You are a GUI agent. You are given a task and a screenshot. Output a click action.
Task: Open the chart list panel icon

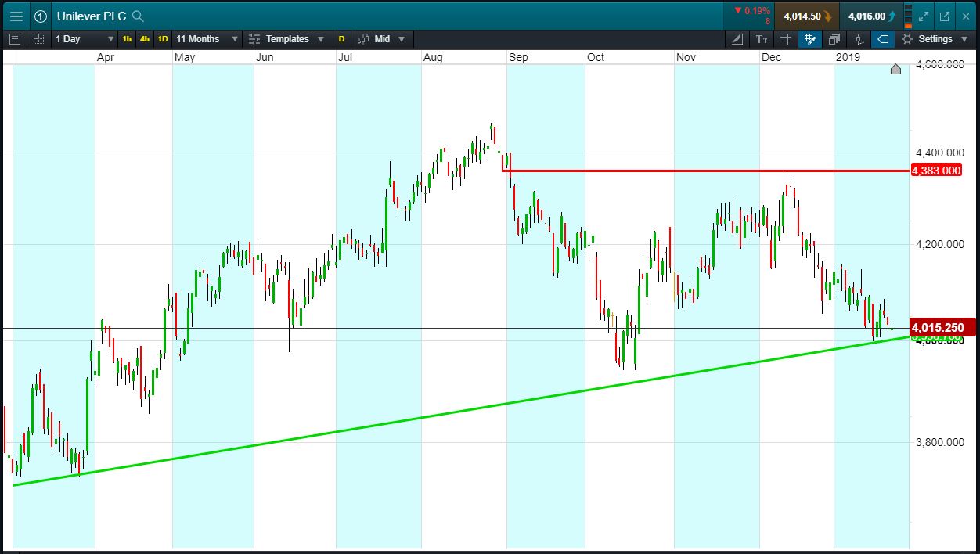coord(15,38)
